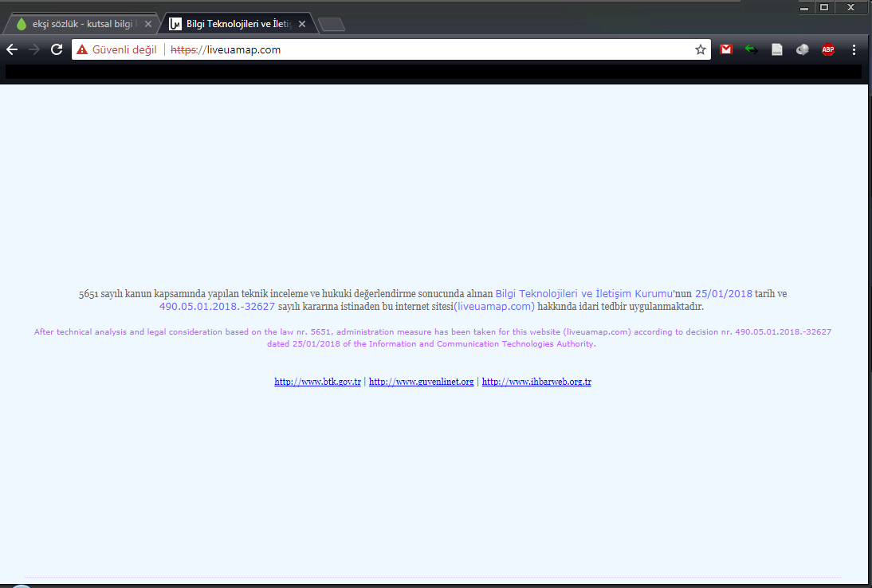Click the 'Bilgi Teknolojileri ve İletişim Kurumu' text

[x=584, y=293]
